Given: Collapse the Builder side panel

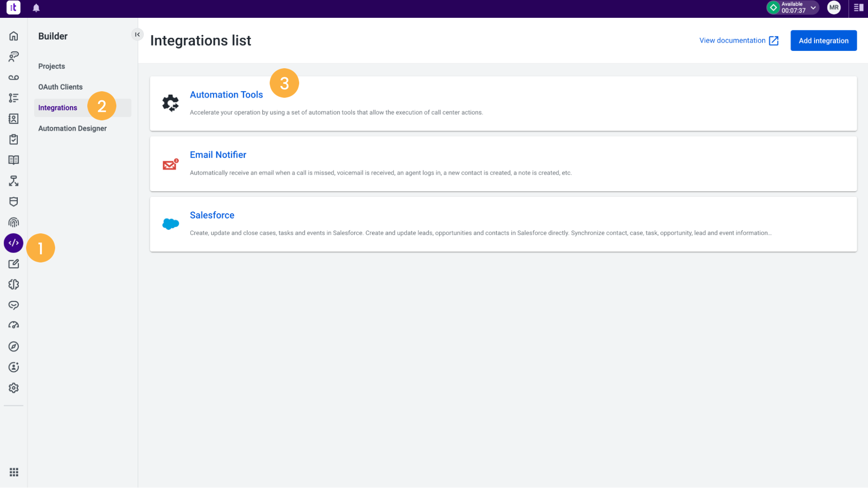Looking at the screenshot, I should click(137, 34).
